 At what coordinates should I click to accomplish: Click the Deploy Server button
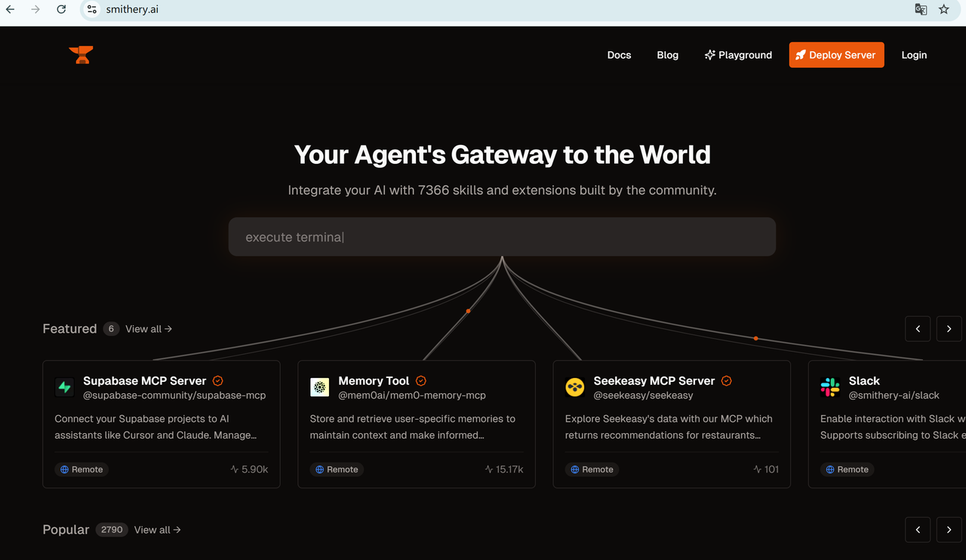(836, 55)
